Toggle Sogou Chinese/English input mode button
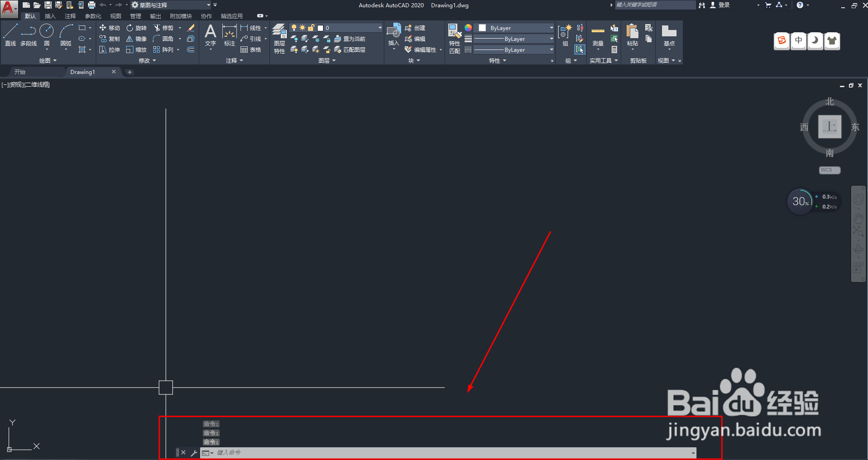This screenshot has width=868, height=460. point(799,41)
